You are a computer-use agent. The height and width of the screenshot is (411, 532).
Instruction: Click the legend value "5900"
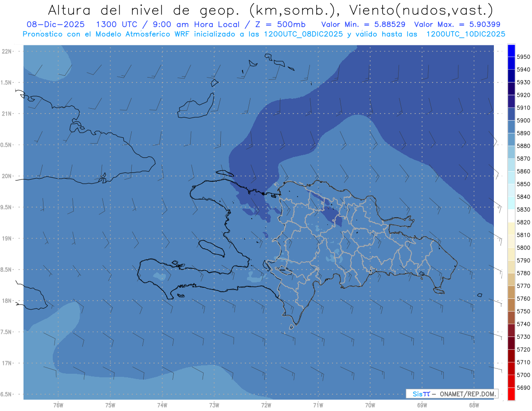coord(523,121)
